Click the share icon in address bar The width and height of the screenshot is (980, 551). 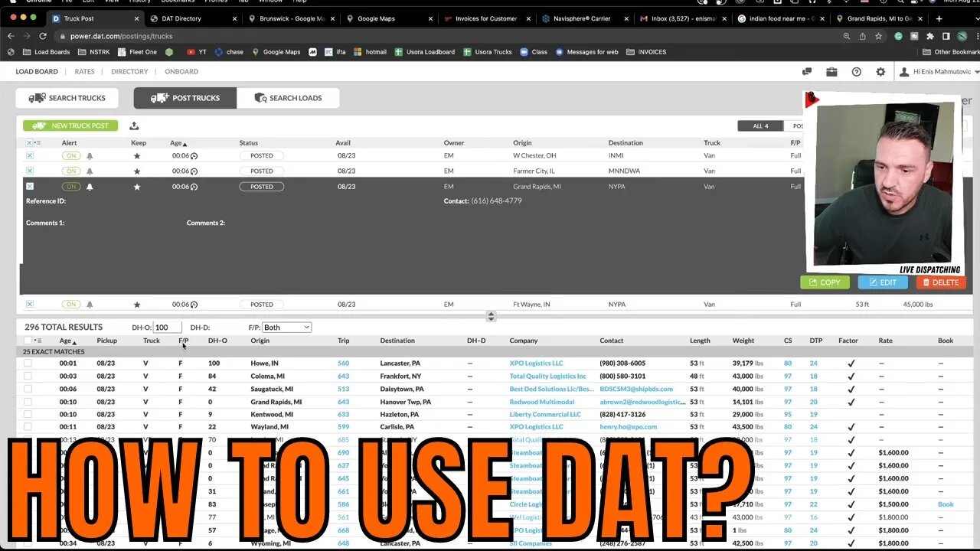point(862,36)
